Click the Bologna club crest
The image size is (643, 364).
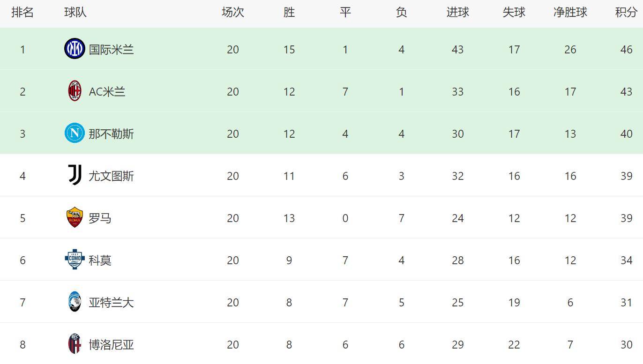75,344
